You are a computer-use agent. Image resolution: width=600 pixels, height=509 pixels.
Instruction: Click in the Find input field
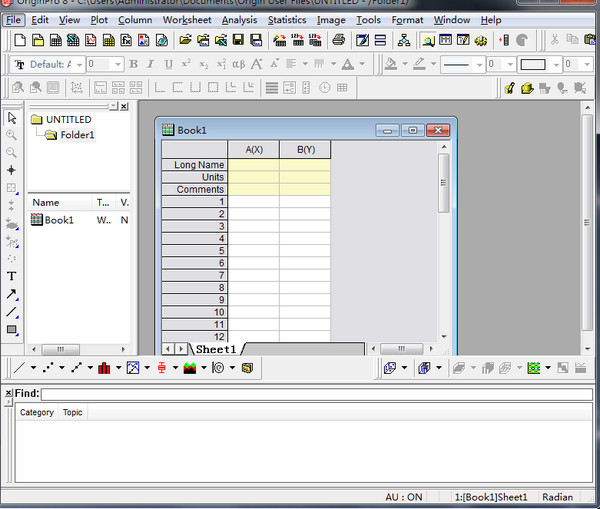[317, 394]
